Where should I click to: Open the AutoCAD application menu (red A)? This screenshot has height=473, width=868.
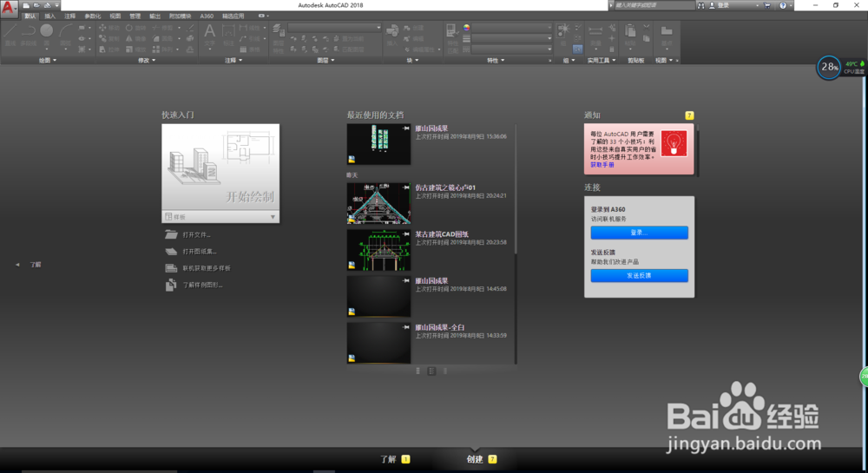9,8
